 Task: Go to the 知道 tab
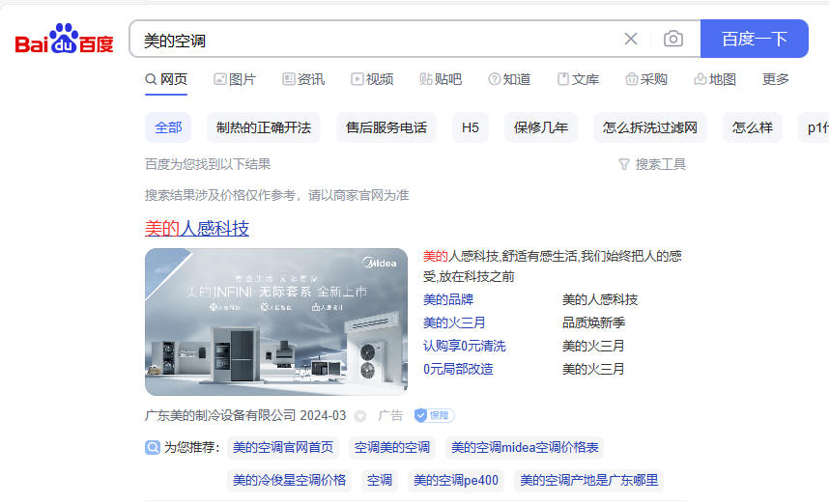(x=509, y=79)
